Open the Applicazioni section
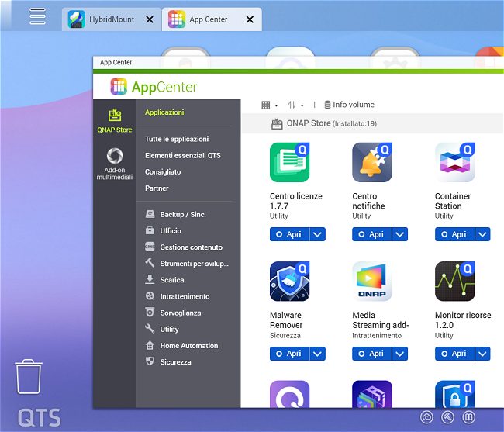 point(164,112)
